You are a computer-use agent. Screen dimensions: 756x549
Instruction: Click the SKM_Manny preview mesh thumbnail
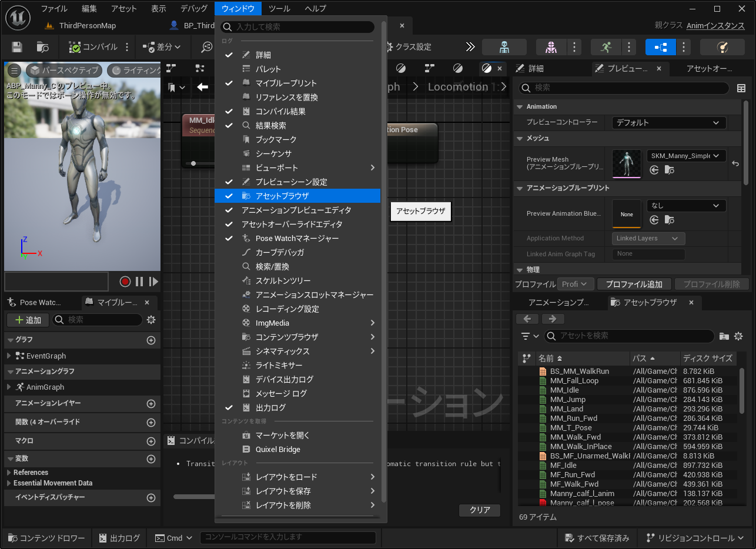627,165
